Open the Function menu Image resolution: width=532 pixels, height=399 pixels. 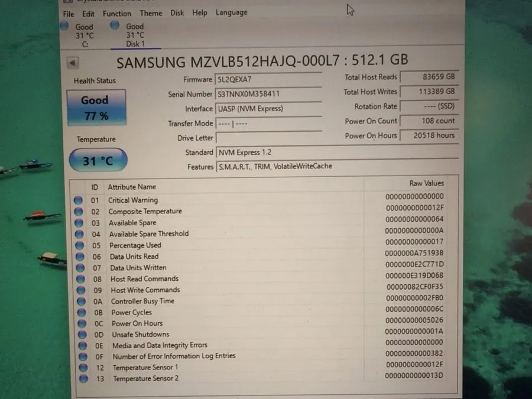[117, 14]
